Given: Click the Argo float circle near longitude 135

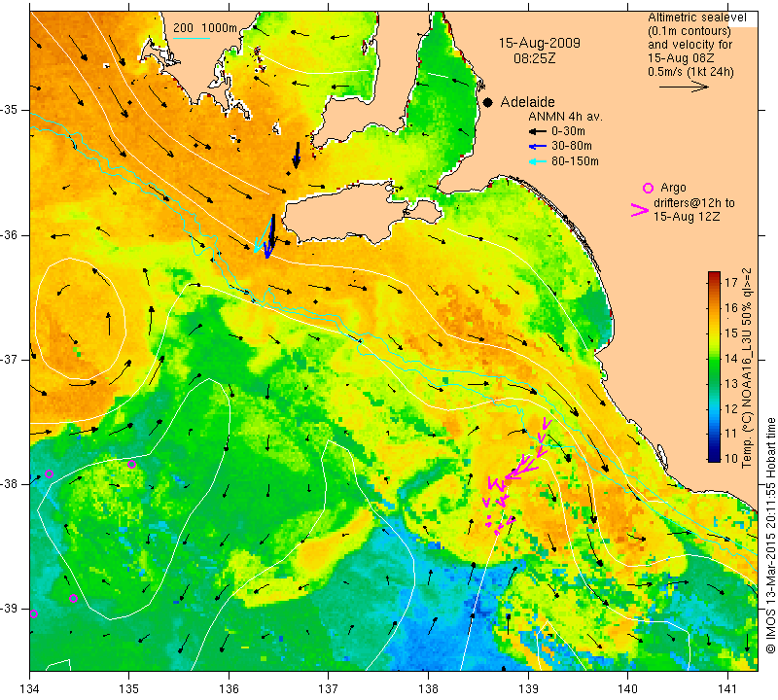Looking at the screenshot, I should [x=131, y=465].
